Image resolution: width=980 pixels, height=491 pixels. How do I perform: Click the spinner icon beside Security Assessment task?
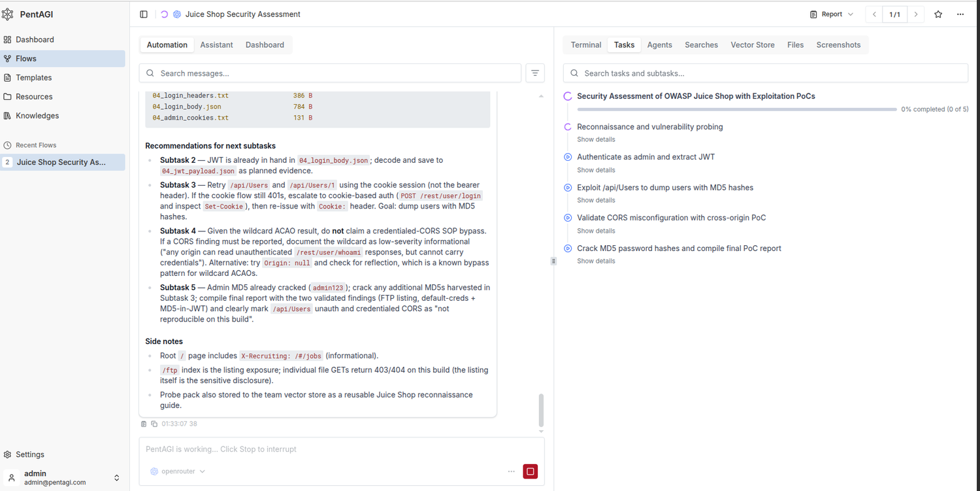click(x=568, y=96)
